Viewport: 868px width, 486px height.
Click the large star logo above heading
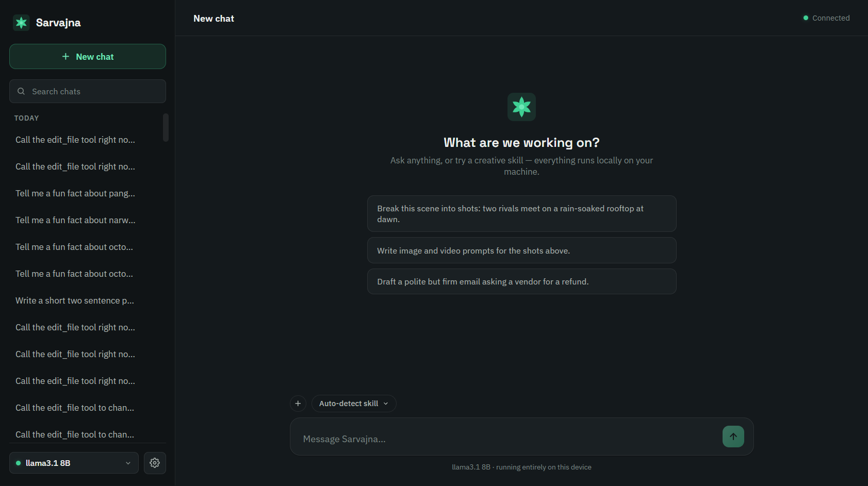(521, 107)
